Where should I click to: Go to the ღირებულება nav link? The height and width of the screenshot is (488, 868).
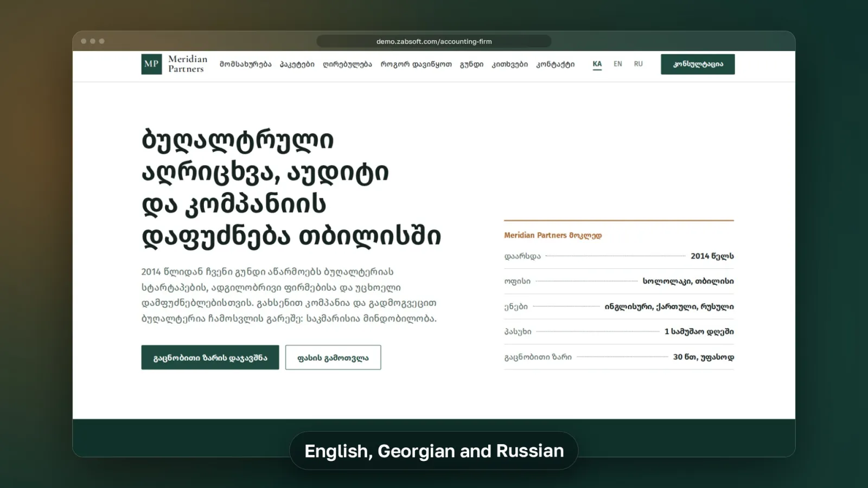347,64
